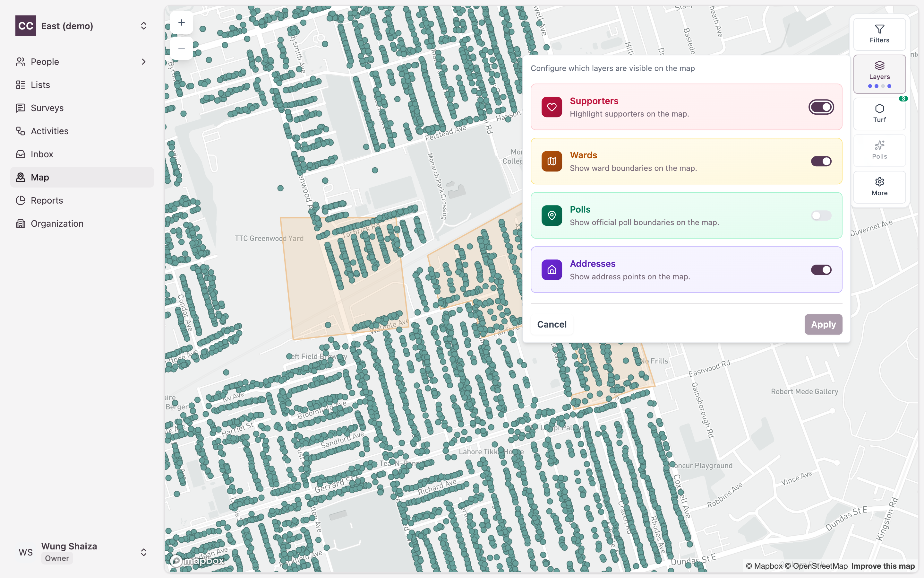The height and width of the screenshot is (578, 924).
Task: Click the Wards layer title
Action: (583, 155)
